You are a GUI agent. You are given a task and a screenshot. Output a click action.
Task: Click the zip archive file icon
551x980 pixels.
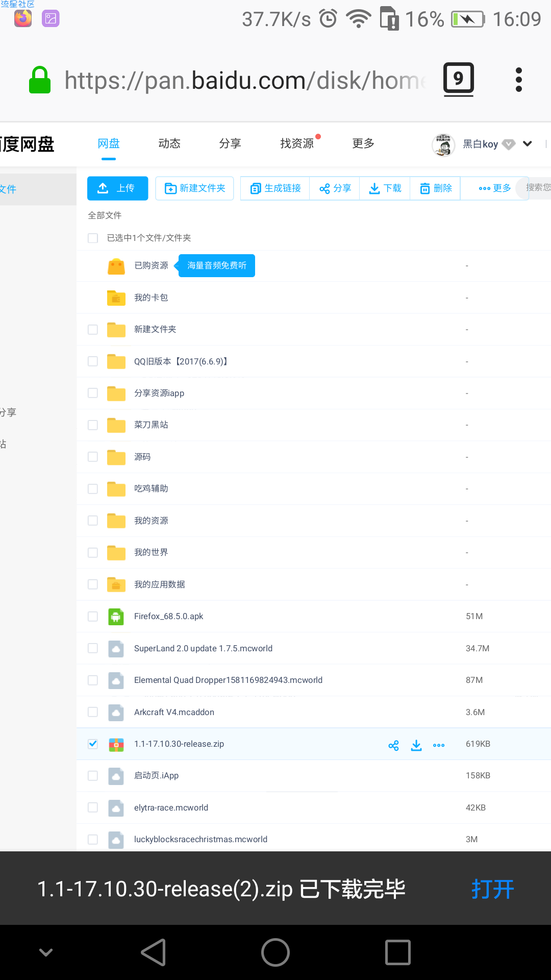click(x=116, y=745)
